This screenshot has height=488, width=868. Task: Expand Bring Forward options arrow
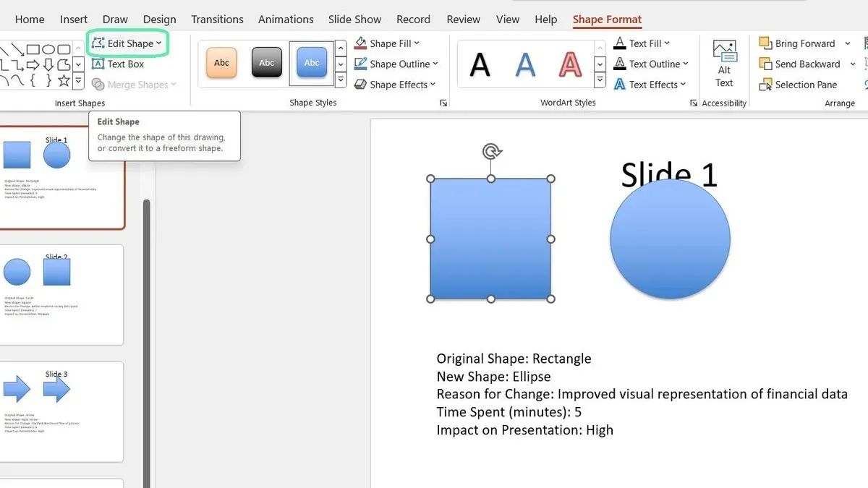pos(847,43)
